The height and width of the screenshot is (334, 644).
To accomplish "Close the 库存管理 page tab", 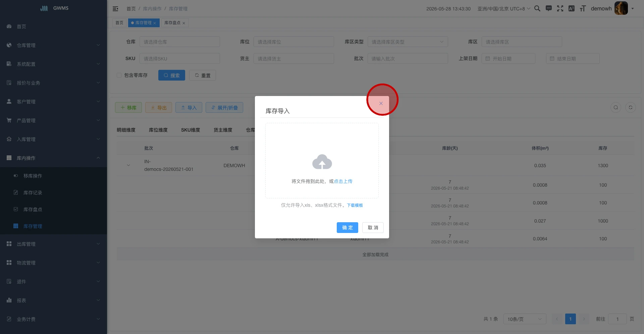I will pyautogui.click(x=155, y=23).
